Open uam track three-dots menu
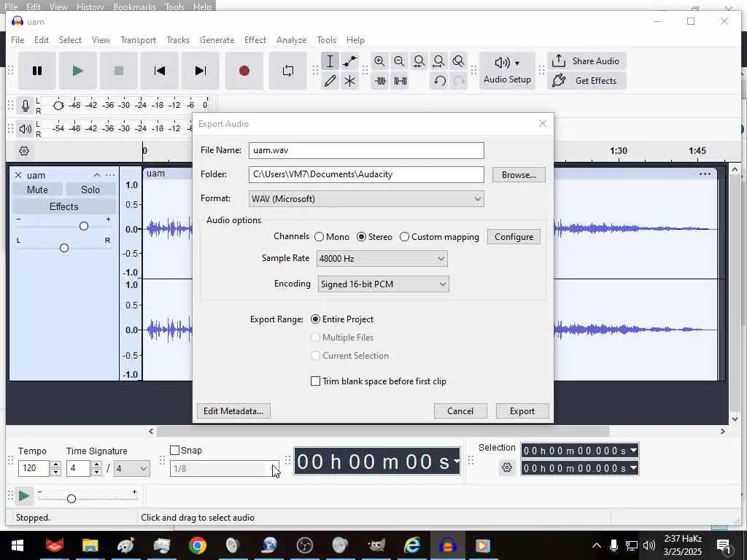747x560 pixels. tap(110, 175)
